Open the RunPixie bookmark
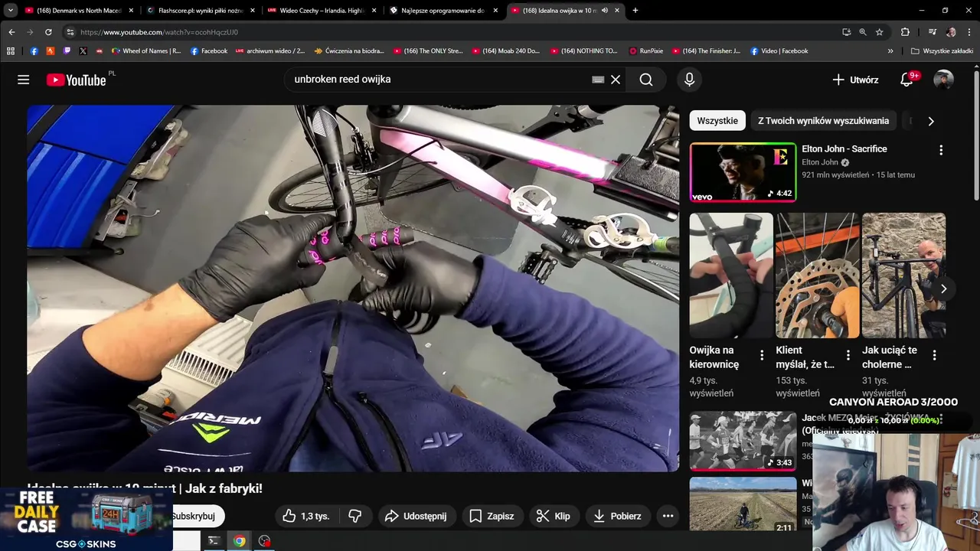Image resolution: width=980 pixels, height=551 pixels. click(x=646, y=51)
